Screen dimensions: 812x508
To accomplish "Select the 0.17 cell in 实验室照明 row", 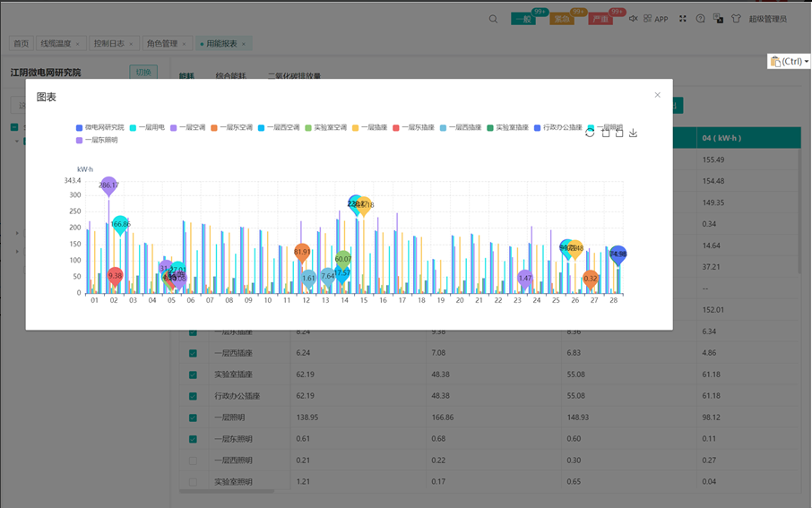I will click(438, 482).
